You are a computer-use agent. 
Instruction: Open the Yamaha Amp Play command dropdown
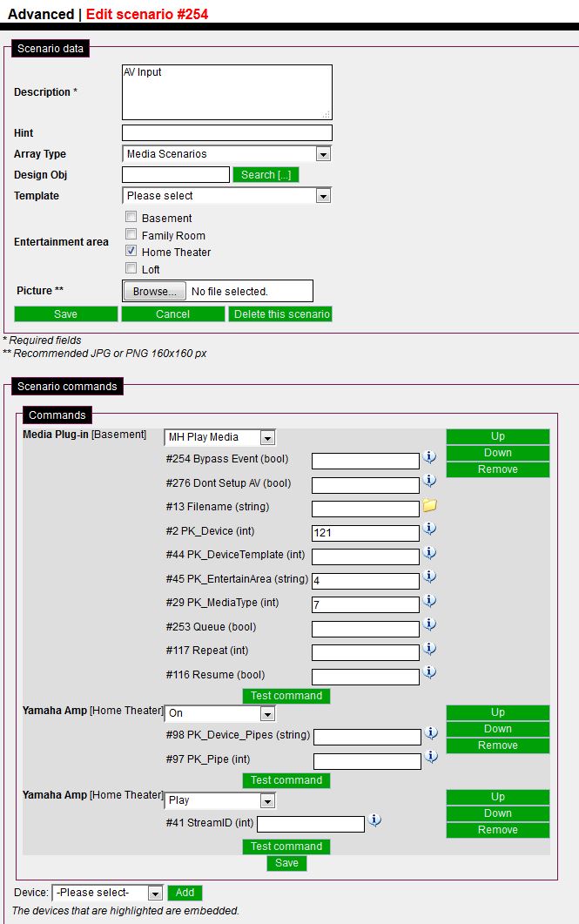tap(219, 800)
